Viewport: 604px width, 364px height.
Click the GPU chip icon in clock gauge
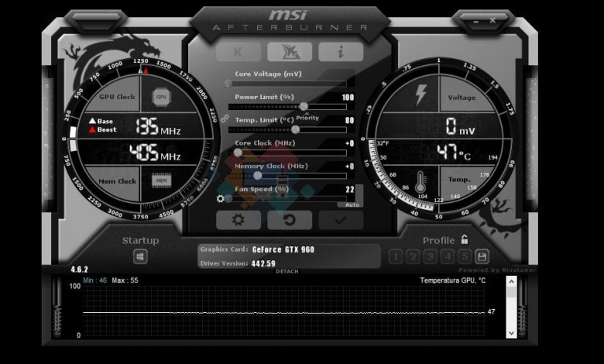point(161,97)
